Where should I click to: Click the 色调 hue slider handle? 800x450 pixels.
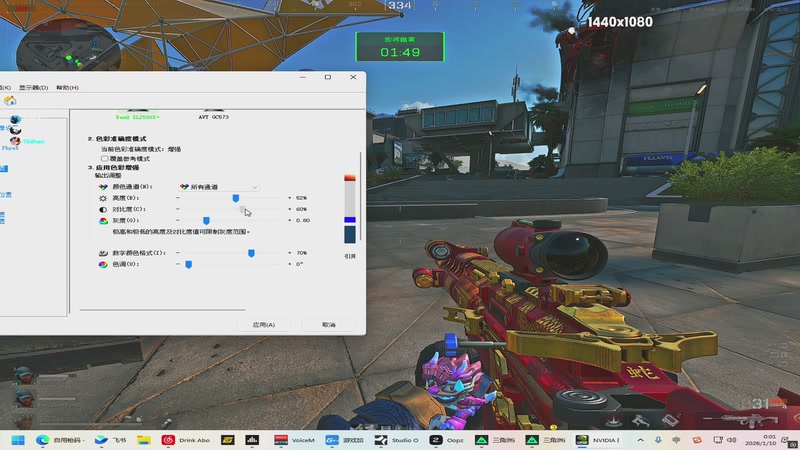click(188, 264)
